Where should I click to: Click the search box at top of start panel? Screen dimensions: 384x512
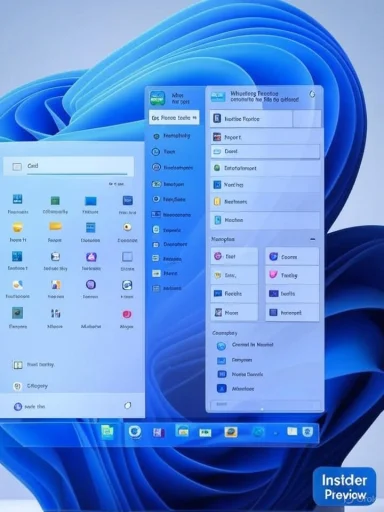point(69,166)
